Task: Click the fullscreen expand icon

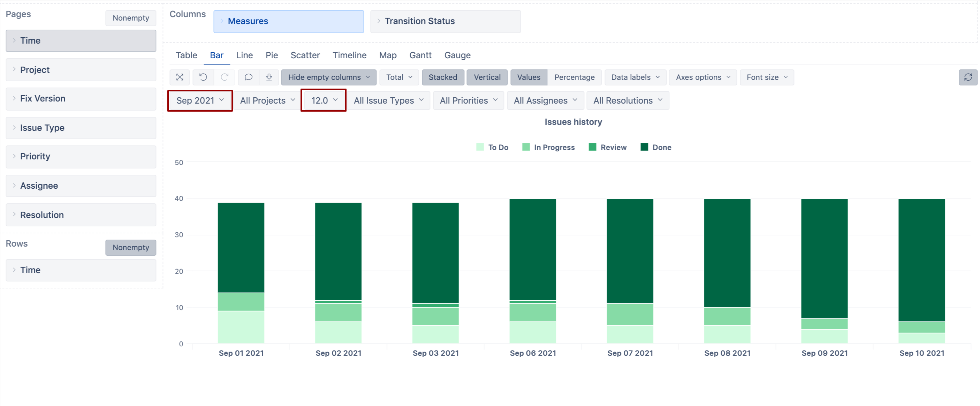Action: [180, 77]
